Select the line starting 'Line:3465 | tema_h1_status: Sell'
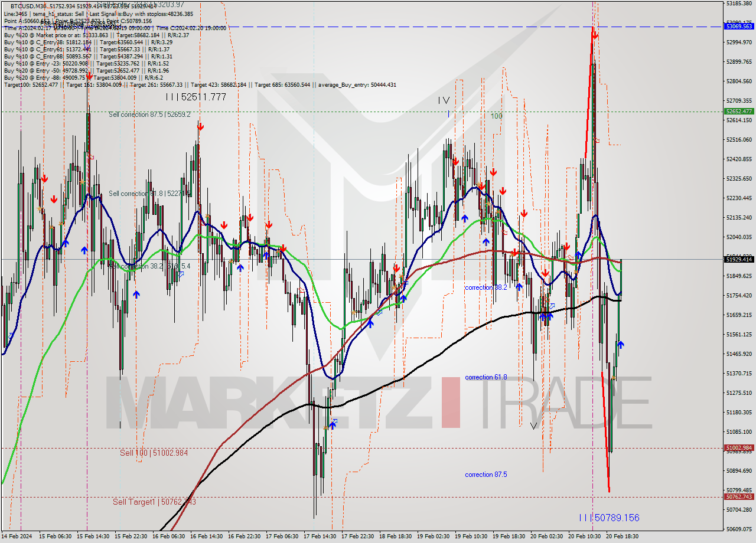 pyautogui.click(x=98, y=14)
